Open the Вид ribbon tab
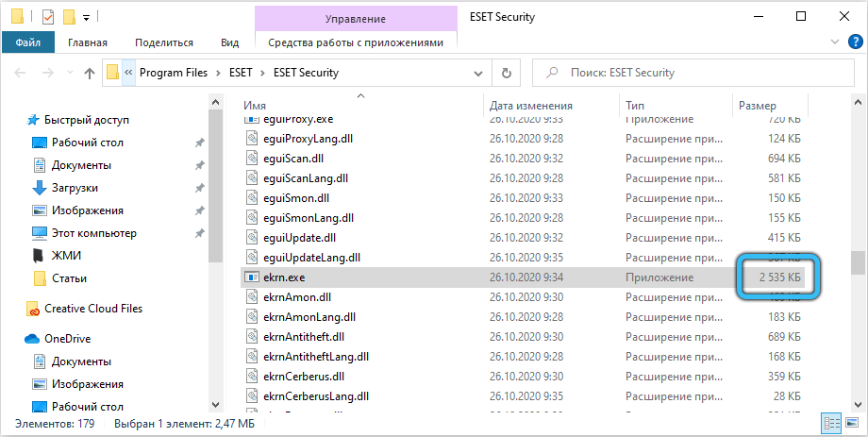 click(229, 42)
